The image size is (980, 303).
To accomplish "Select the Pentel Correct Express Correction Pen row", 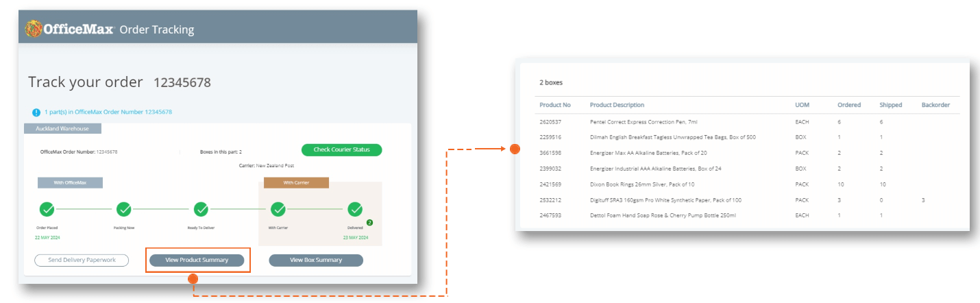I will tap(643, 121).
